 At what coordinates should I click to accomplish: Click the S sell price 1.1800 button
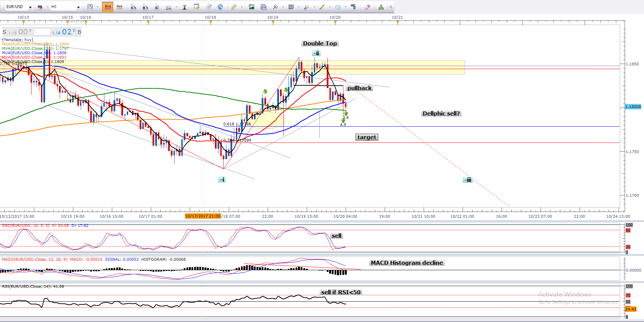tap(17, 32)
